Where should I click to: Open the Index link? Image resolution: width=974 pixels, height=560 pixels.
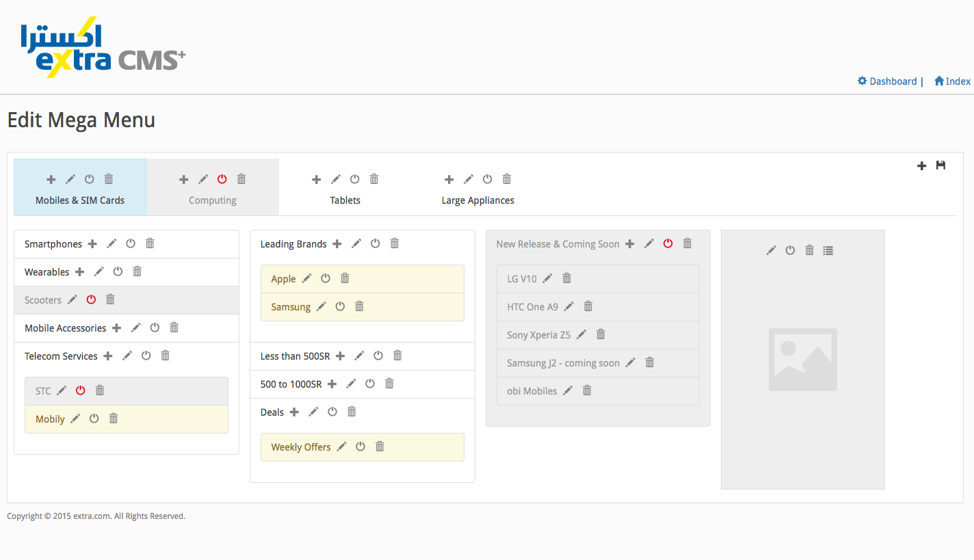coord(953,81)
